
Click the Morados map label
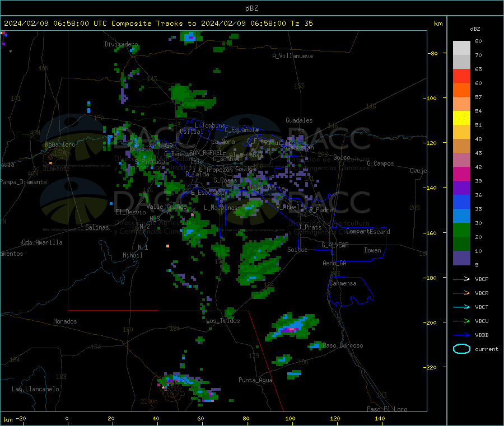pos(65,321)
